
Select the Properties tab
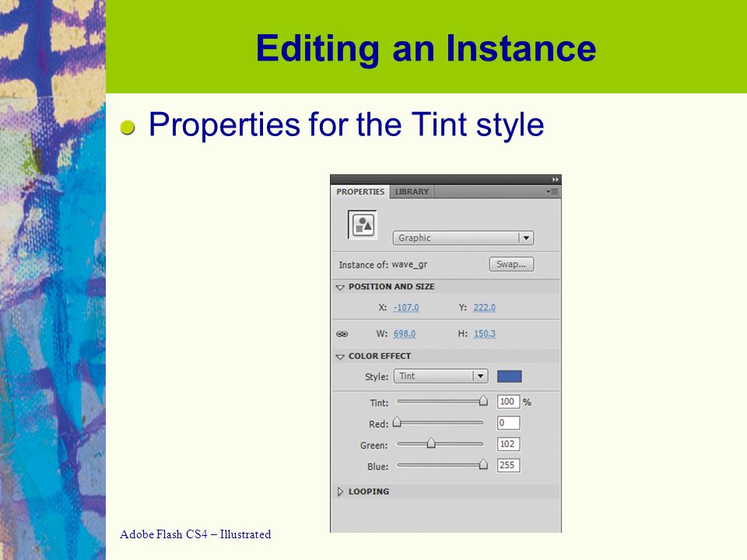pos(360,192)
